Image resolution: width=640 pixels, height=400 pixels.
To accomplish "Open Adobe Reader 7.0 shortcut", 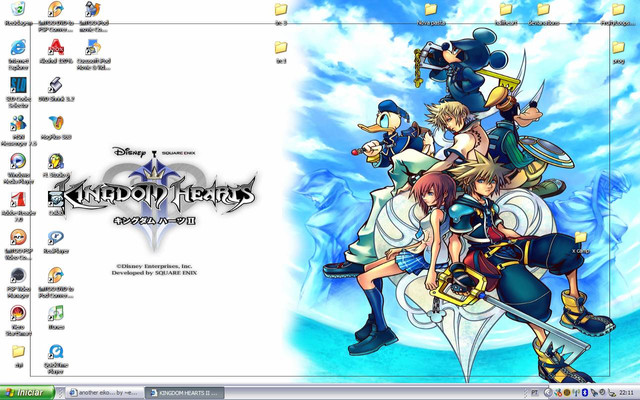I will (x=18, y=201).
